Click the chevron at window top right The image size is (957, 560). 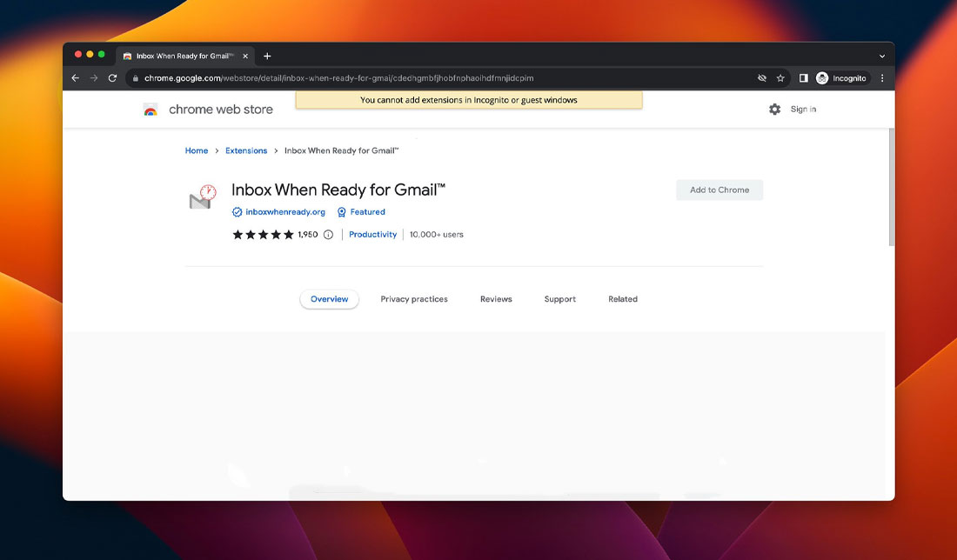tap(882, 56)
